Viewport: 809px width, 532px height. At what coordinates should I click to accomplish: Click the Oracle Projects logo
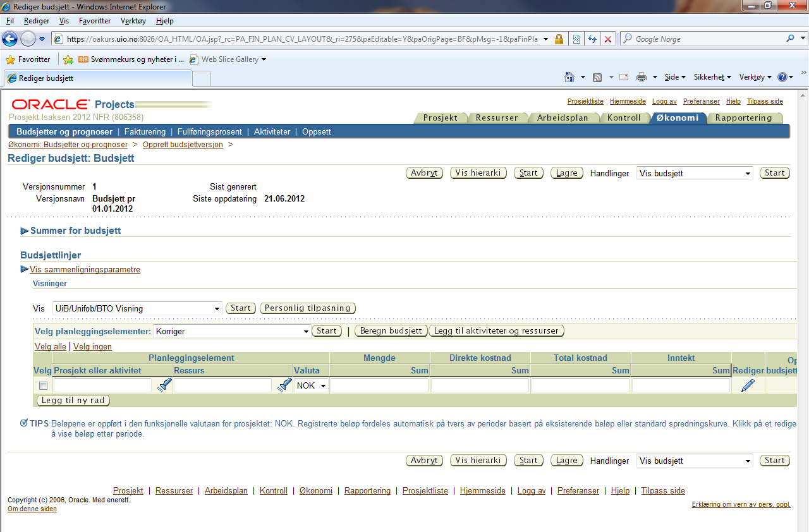click(73, 104)
